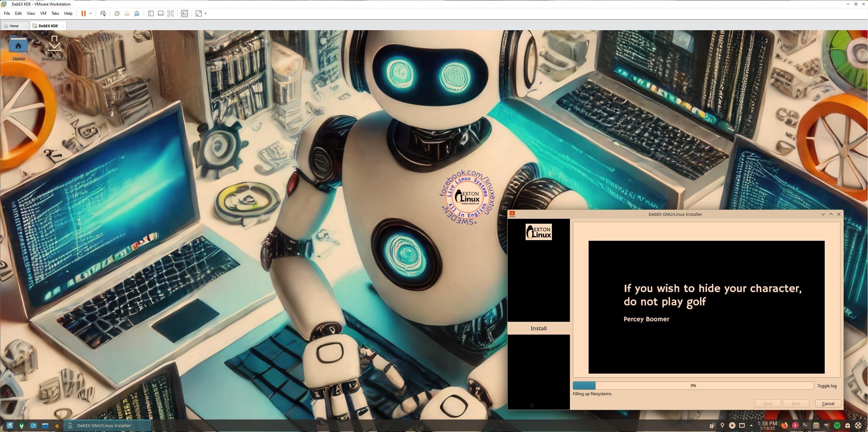Select the Install step in installer sidebar

coord(538,328)
